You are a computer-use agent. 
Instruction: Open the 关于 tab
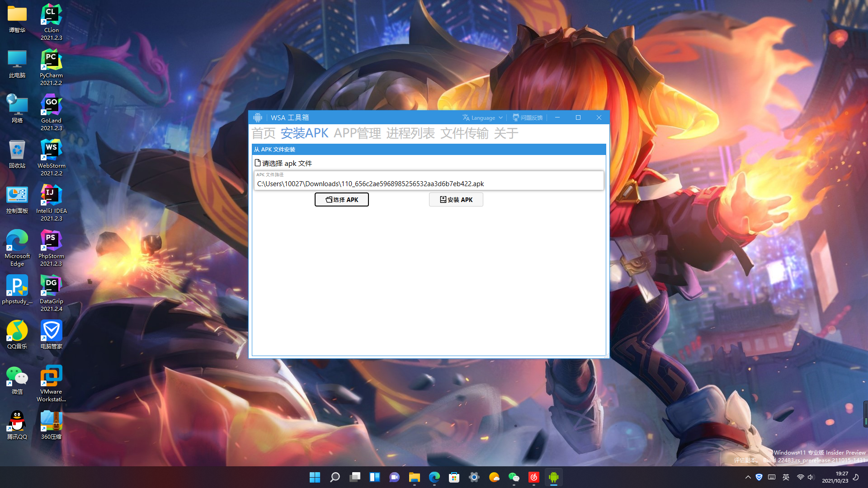tap(506, 133)
